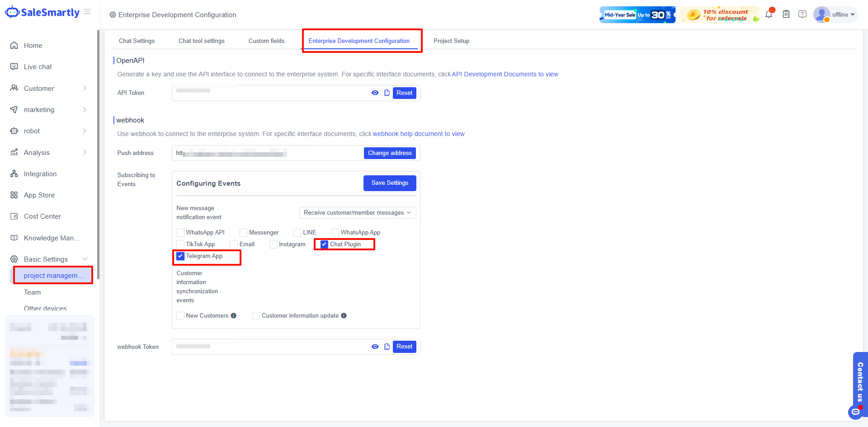Open the Receive customer/member messages dropdown
This screenshot has height=427, width=868.
358,213
